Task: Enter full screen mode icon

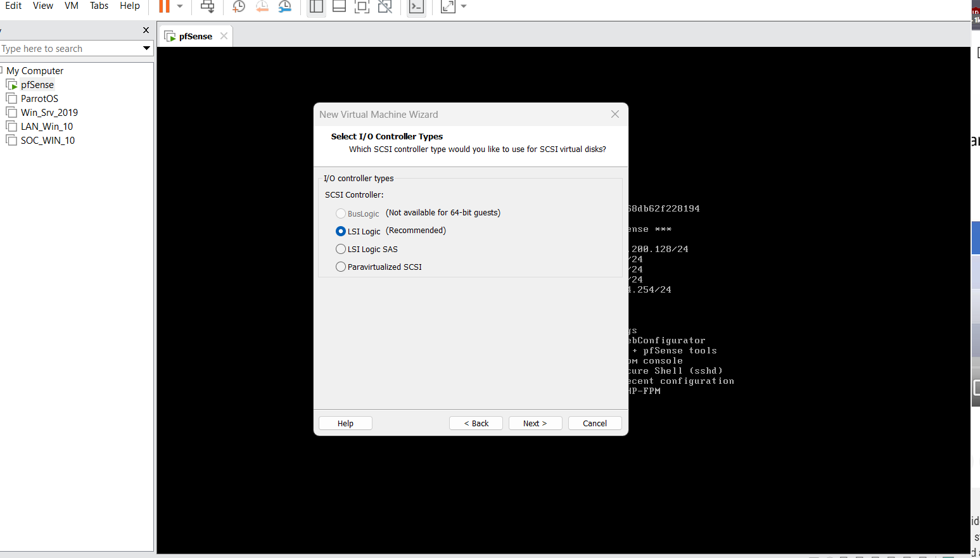Action: coord(362,6)
